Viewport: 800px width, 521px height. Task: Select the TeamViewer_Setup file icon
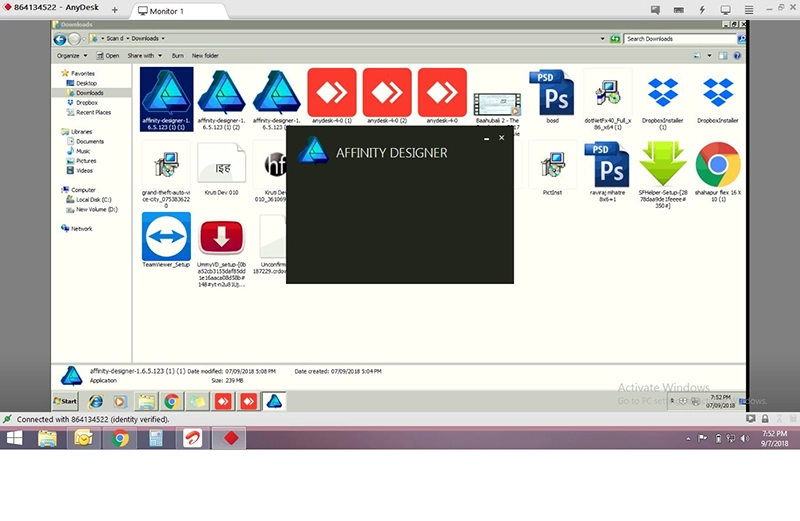(166, 236)
